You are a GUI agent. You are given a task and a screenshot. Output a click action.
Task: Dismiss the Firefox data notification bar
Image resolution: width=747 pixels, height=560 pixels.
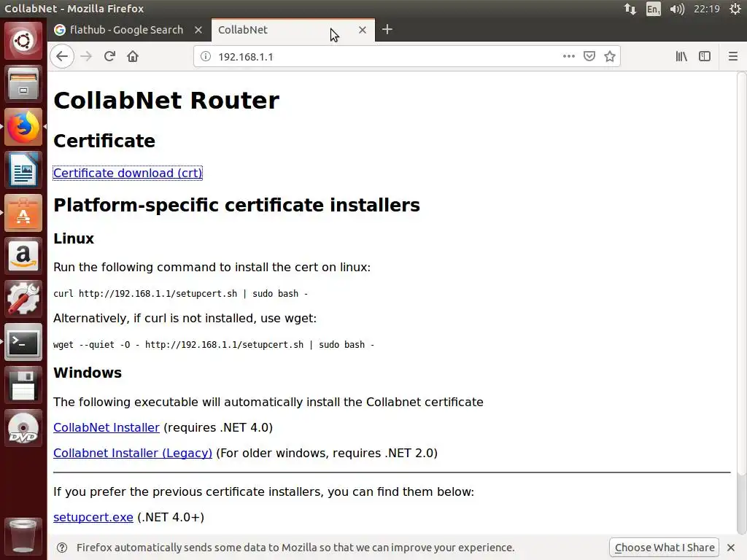731,548
